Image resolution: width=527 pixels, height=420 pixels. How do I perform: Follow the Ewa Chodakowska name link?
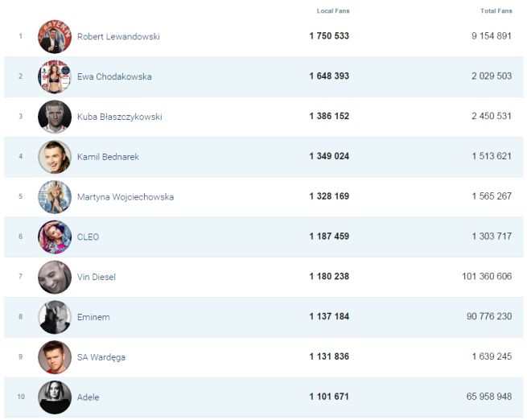[114, 76]
